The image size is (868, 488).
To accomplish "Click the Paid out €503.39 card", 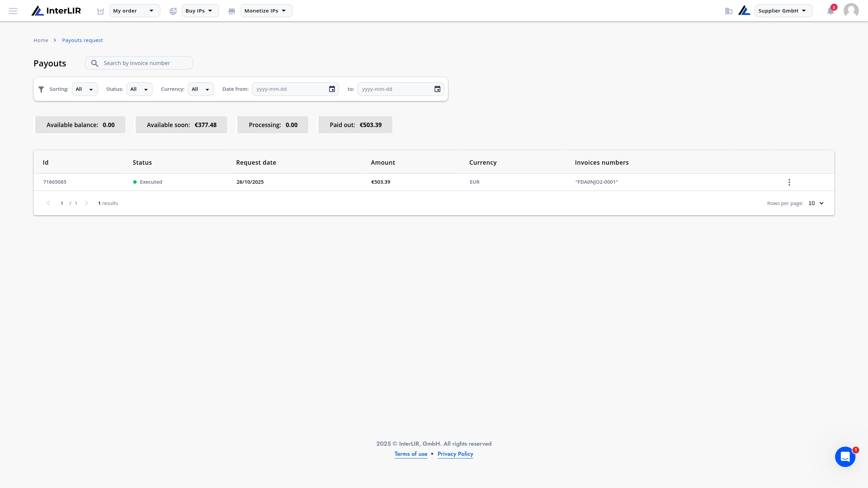I will click(x=355, y=125).
